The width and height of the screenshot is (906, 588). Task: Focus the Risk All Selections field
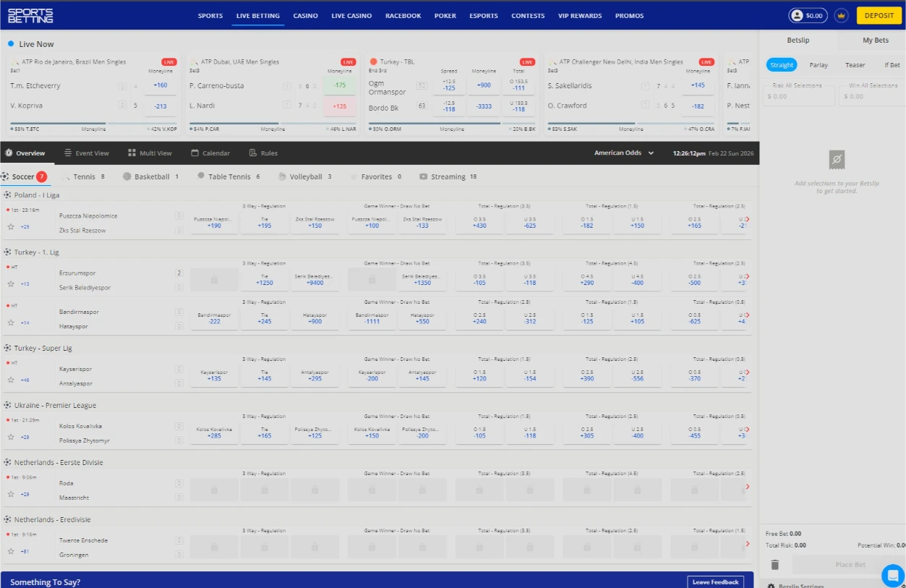point(798,95)
